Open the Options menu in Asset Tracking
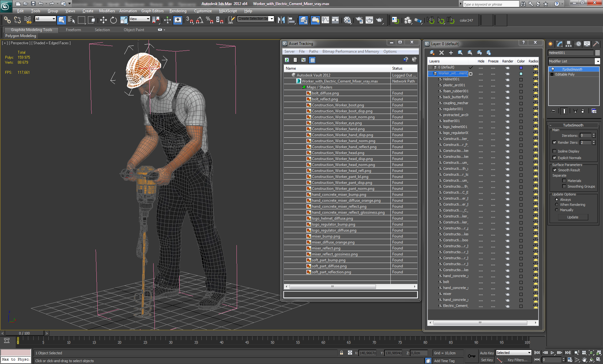The image size is (603, 364). coord(390,51)
